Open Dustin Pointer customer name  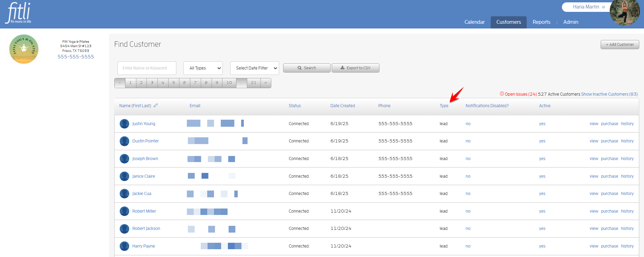pyautogui.click(x=145, y=141)
